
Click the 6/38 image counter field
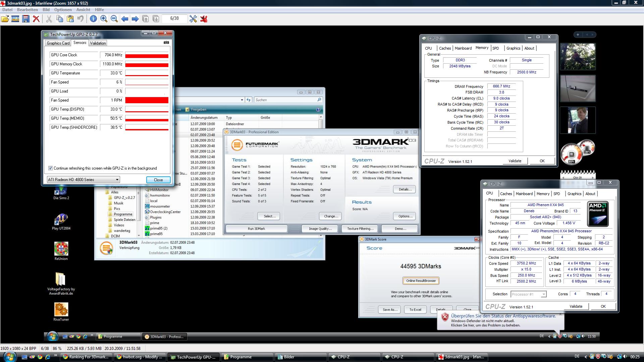tap(174, 18)
